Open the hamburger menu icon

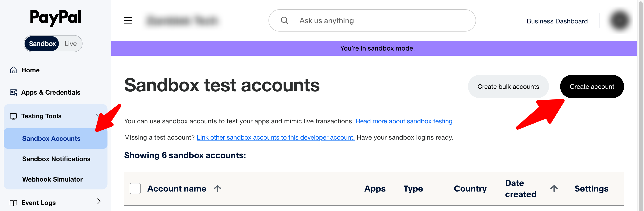pos(128,20)
